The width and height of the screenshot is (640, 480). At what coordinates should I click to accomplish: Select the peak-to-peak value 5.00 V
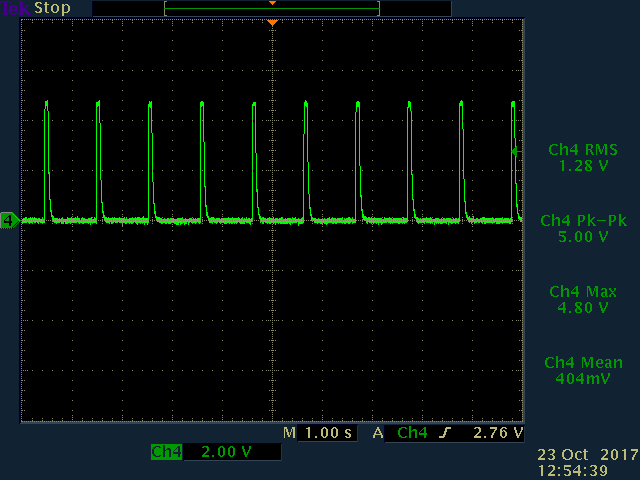point(583,237)
